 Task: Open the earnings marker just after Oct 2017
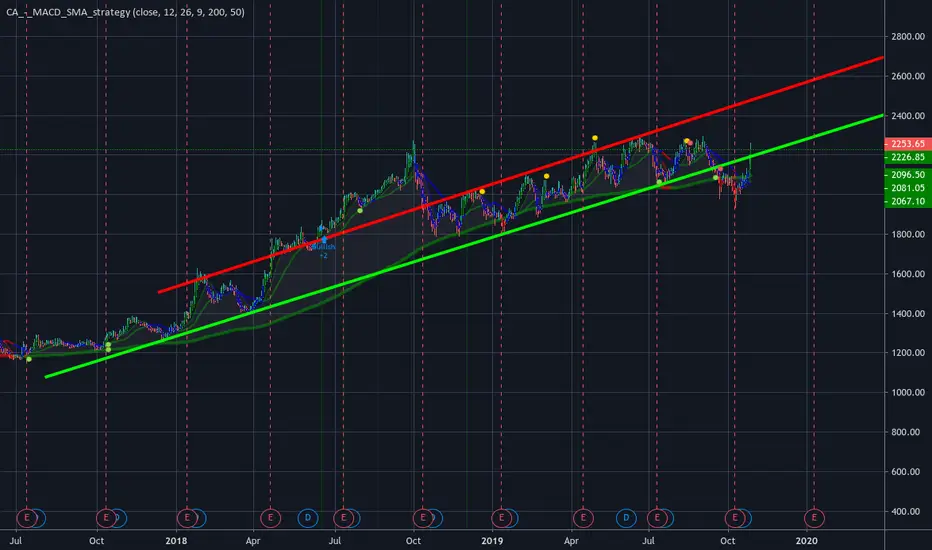106,518
